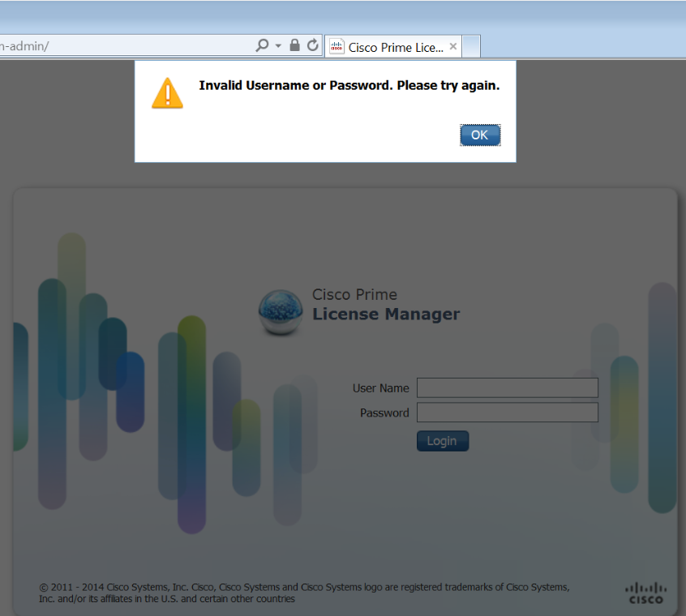Click the Cisco Systems copyright notice text
Viewport: 686px width, 616px height.
tap(304, 592)
